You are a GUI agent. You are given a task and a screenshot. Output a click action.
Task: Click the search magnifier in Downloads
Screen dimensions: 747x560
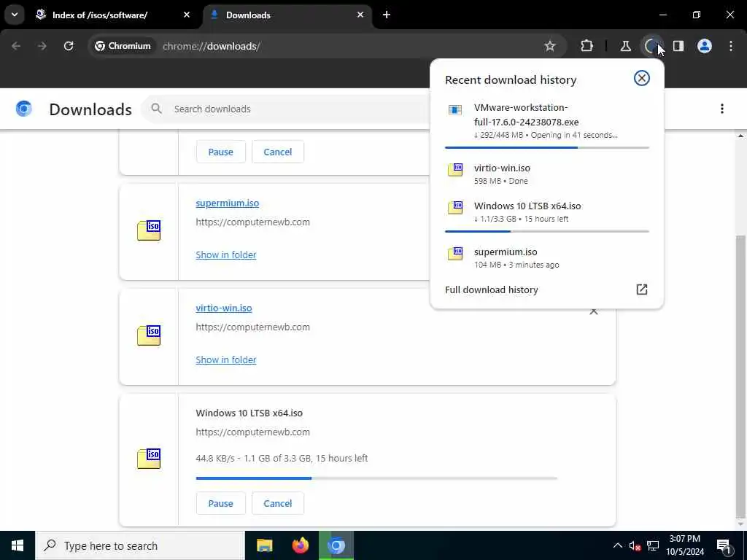pyautogui.click(x=156, y=109)
